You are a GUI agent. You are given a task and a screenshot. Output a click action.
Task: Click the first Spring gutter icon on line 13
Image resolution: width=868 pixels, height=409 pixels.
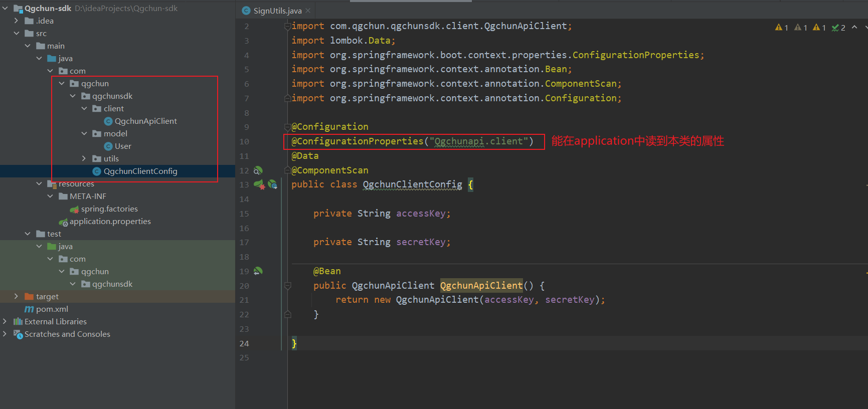259,184
